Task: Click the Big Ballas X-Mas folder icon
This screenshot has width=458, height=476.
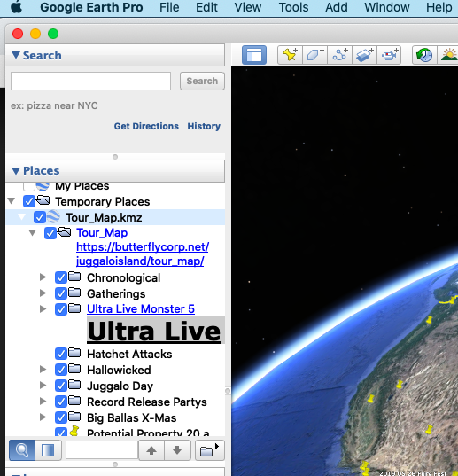Action: click(74, 417)
